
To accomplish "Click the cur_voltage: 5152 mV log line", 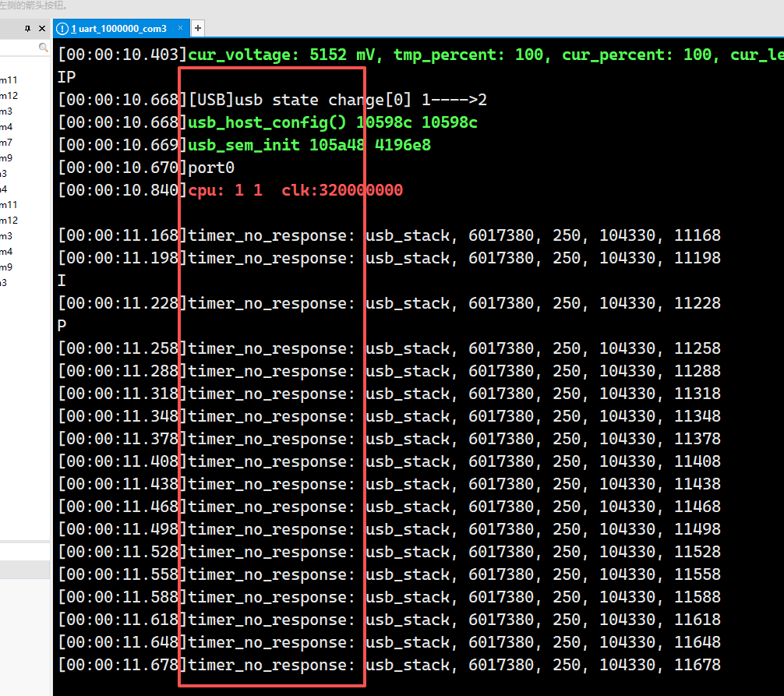I will click(x=421, y=55).
